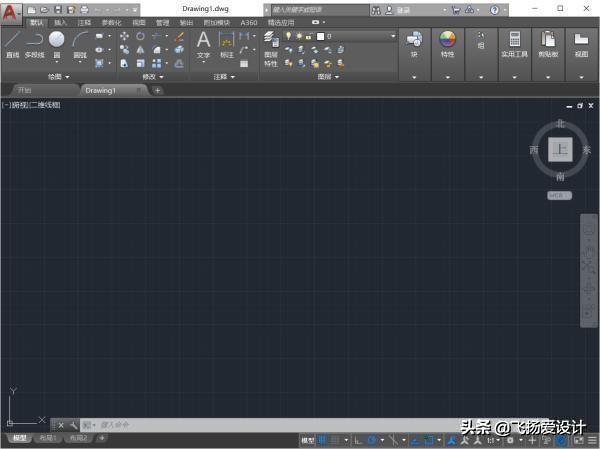Select the Text (文字) tool
Viewport: 600px width, 449px height.
click(x=203, y=45)
